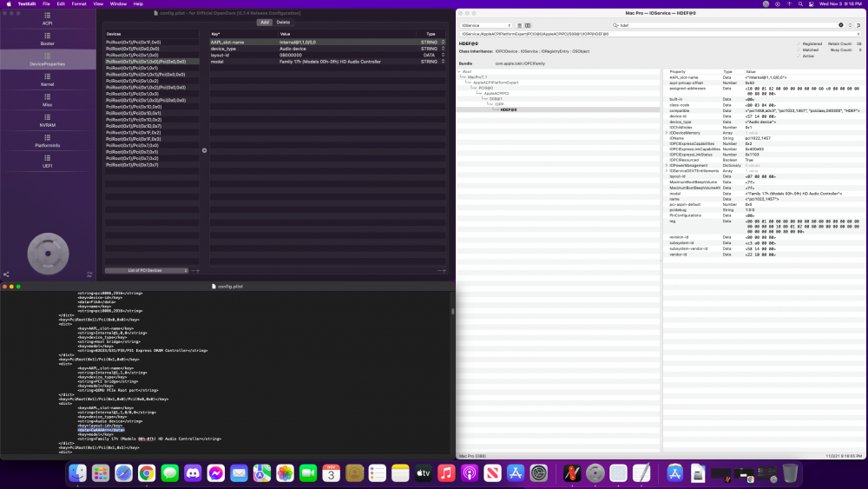
Task: Select device PciRoot(0x1)/Pci(0x0,0x0)
Action: 152,49
